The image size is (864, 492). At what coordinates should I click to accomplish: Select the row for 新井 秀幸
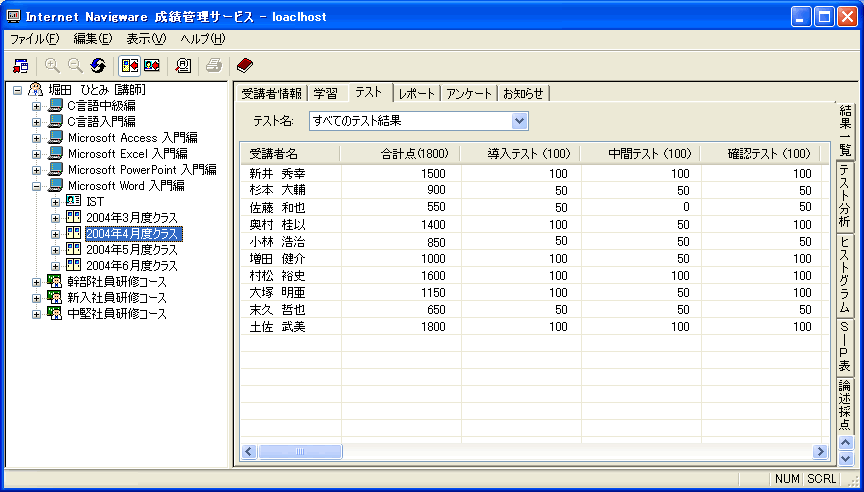(534, 174)
